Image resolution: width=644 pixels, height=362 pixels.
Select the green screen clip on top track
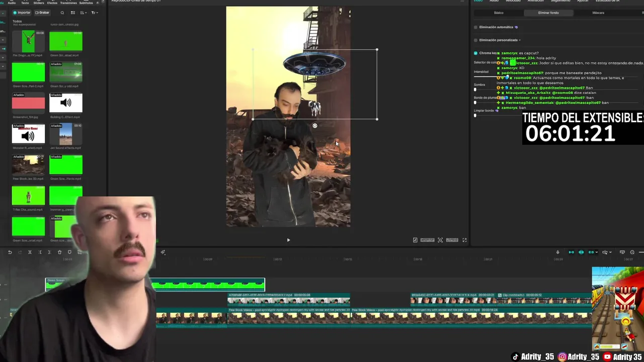[155, 285]
